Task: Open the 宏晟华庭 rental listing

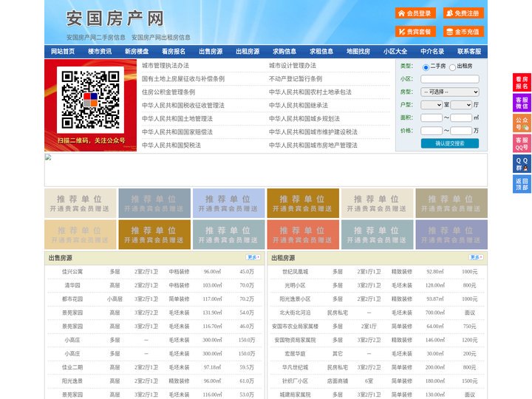Action: pos(295,353)
